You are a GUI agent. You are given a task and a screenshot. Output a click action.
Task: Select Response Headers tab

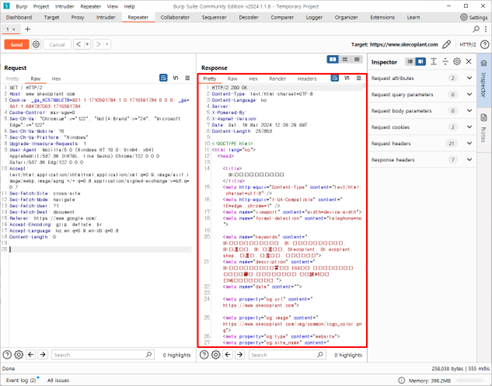pyautogui.click(x=307, y=79)
